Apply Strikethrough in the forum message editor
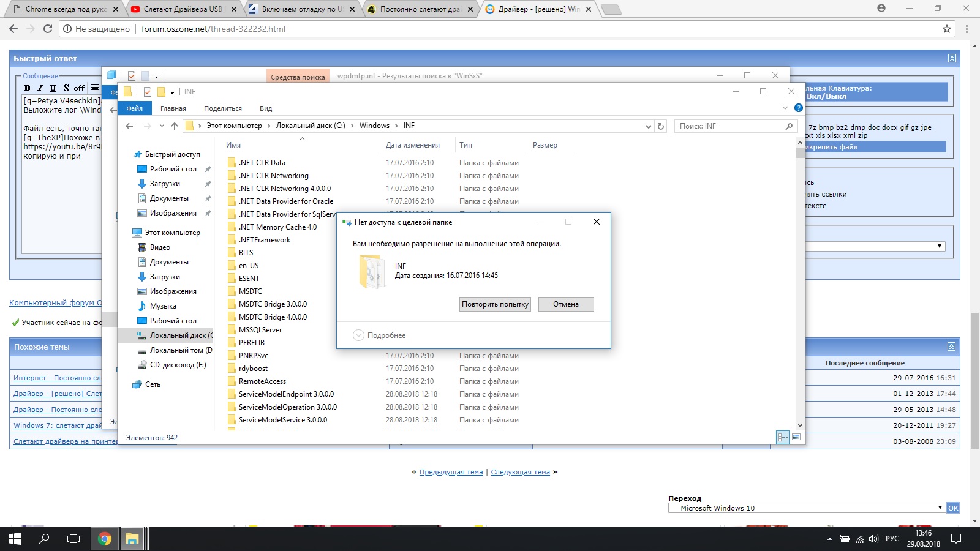The image size is (980, 551). [x=66, y=88]
